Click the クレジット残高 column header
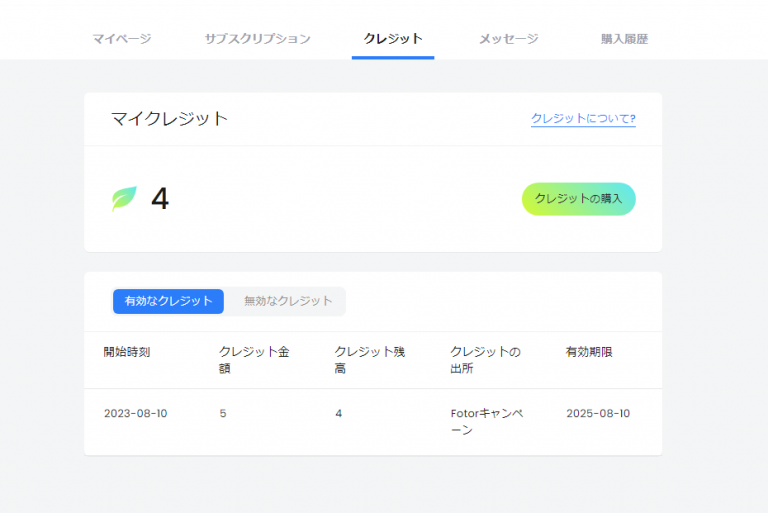Viewport: 768px width, 513px height. (x=369, y=359)
